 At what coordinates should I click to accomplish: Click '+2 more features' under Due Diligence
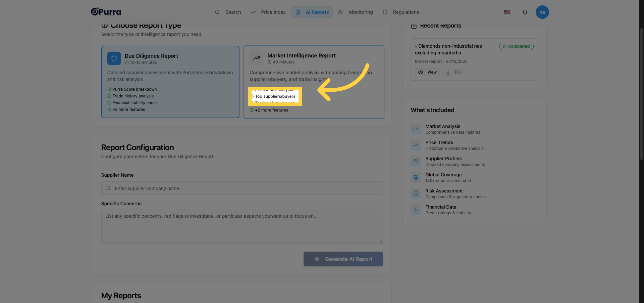129,110
